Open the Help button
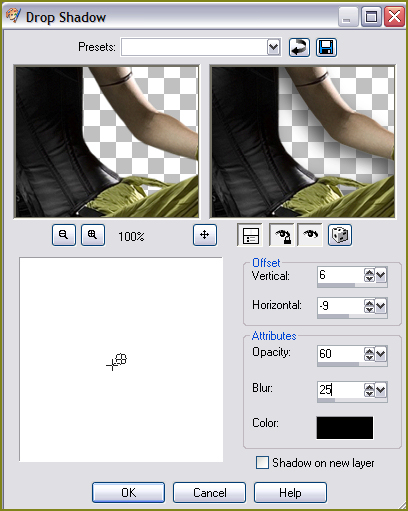The width and height of the screenshot is (408, 511). coord(290,492)
